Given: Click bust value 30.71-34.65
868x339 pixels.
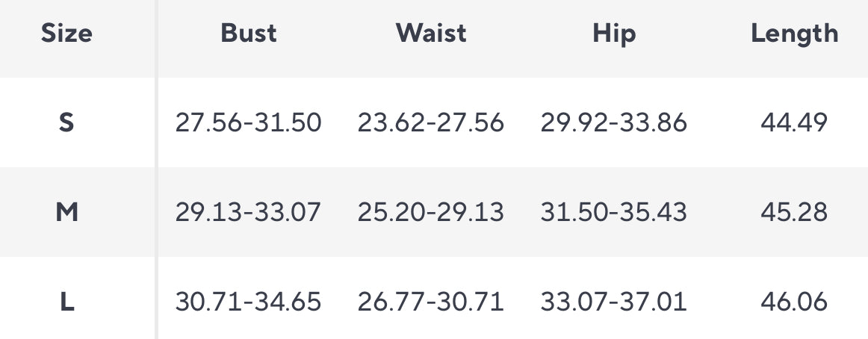Looking at the screenshot, I should pyautogui.click(x=249, y=302).
